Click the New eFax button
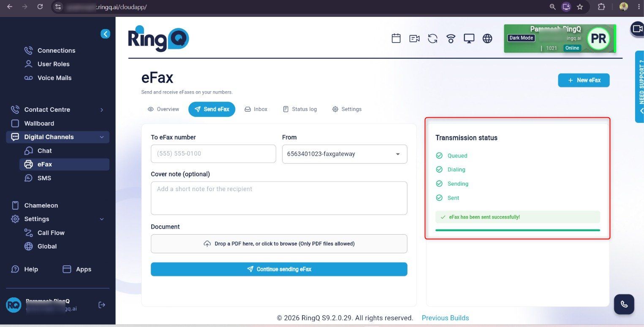 pos(584,80)
